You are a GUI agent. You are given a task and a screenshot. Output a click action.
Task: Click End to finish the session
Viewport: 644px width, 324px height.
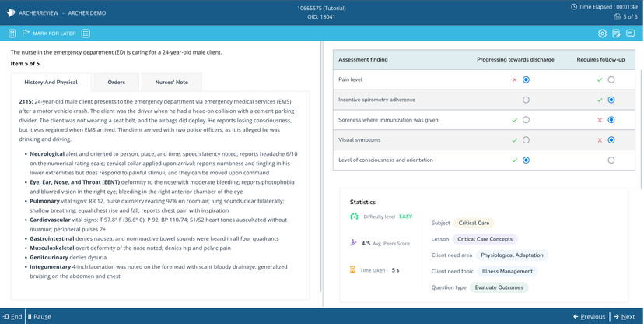click(x=12, y=317)
